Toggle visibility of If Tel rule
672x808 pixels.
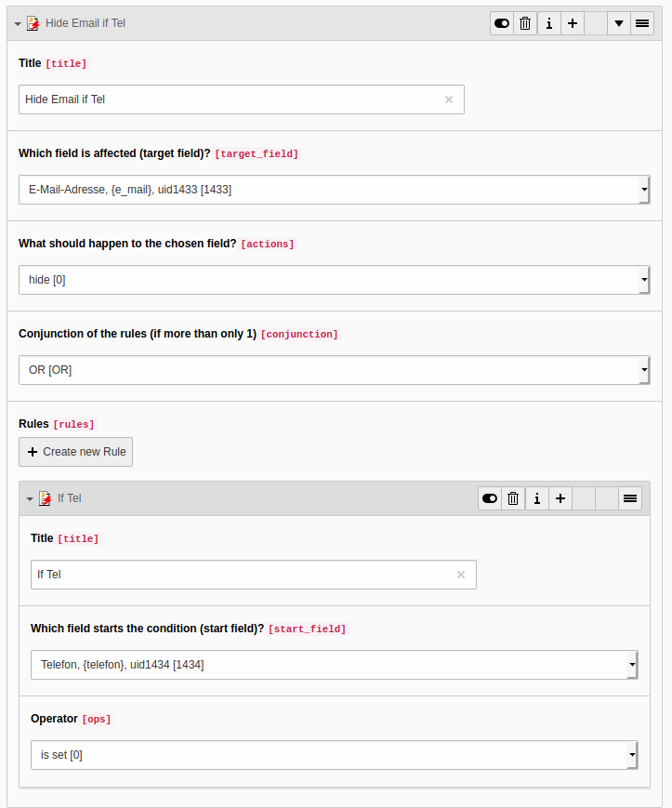[x=490, y=498]
